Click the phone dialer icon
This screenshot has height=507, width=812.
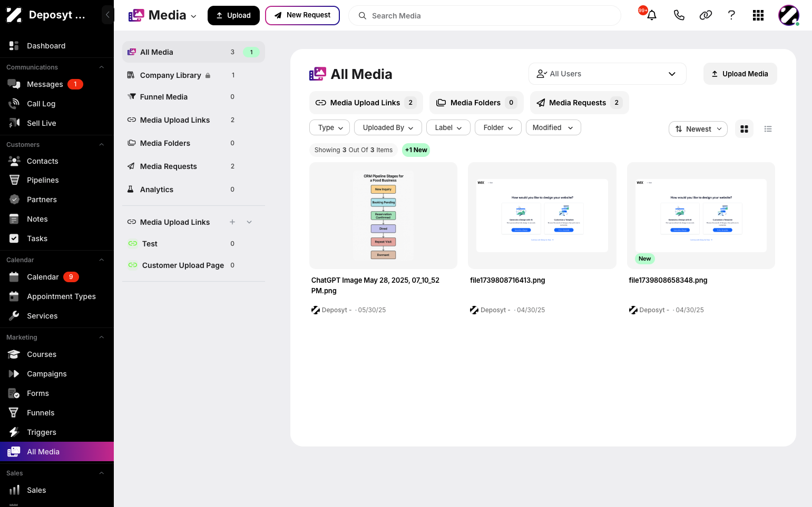[x=679, y=15]
